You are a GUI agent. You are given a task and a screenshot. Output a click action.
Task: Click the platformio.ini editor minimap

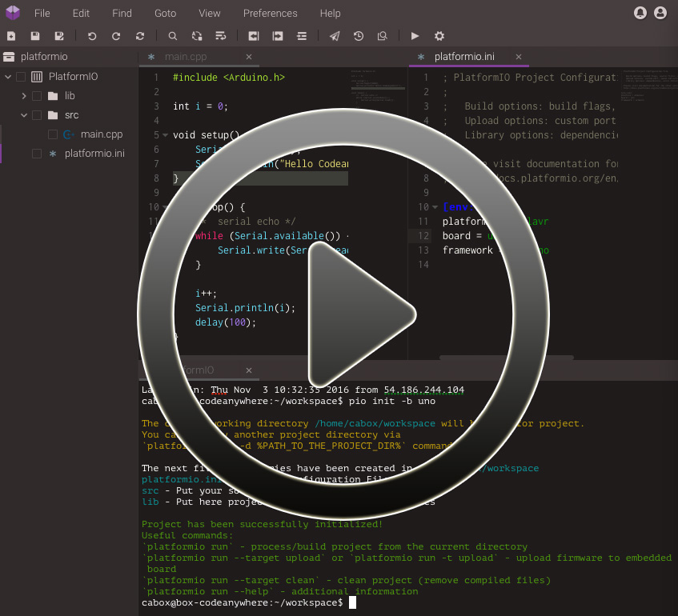648,85
